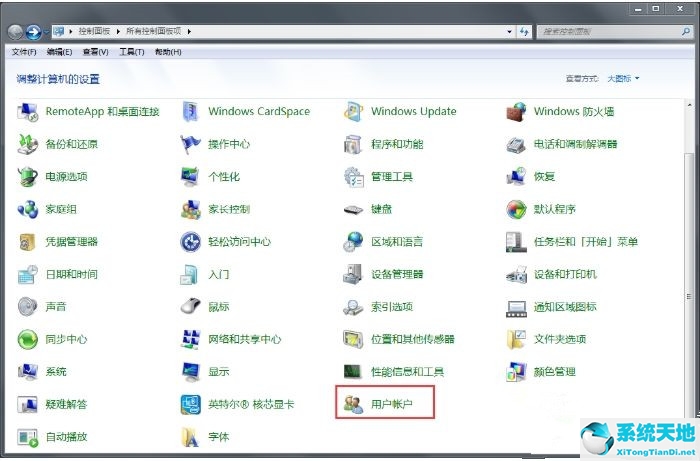The image size is (700, 461).
Task: Open the 工具(T) menu
Action: [x=132, y=52]
